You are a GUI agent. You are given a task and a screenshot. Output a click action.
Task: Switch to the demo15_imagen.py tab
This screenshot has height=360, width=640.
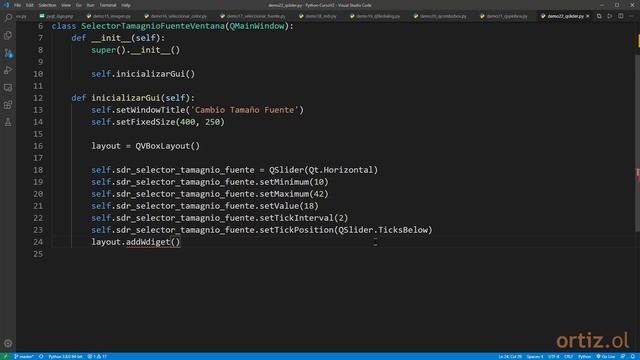pyautogui.click(x=109, y=16)
